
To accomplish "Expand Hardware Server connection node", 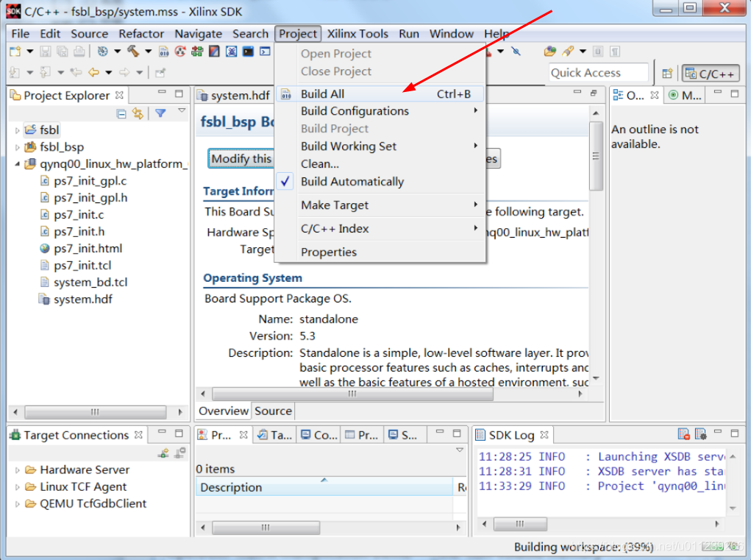I will coord(17,470).
